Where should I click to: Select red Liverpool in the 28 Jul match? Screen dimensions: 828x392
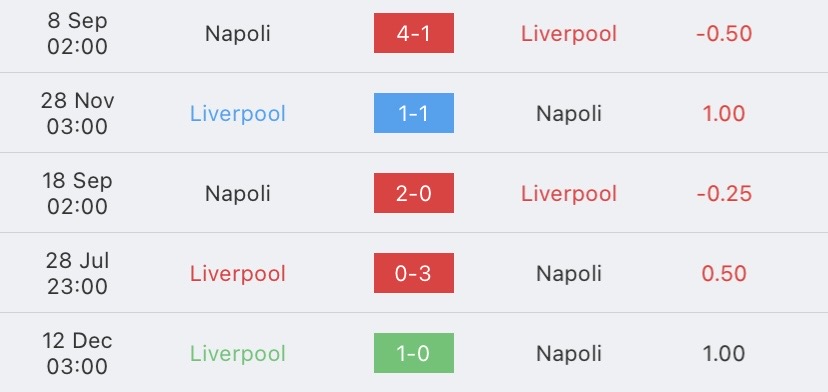(x=238, y=274)
